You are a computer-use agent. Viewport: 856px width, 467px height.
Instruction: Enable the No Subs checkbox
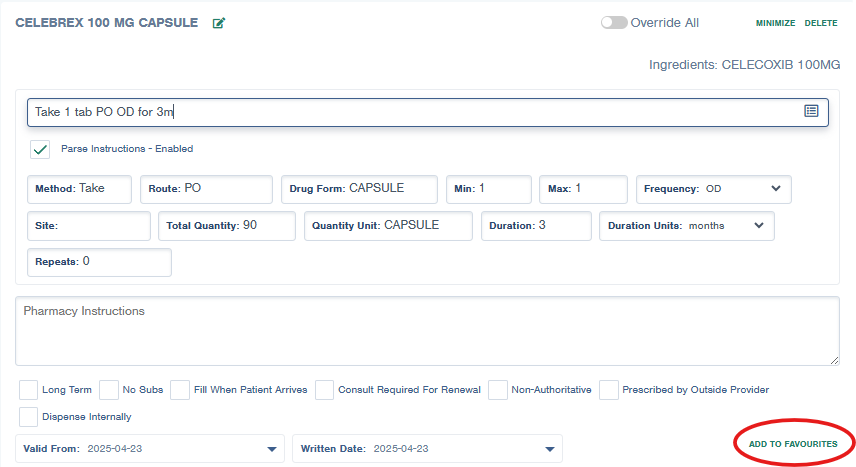coord(109,390)
